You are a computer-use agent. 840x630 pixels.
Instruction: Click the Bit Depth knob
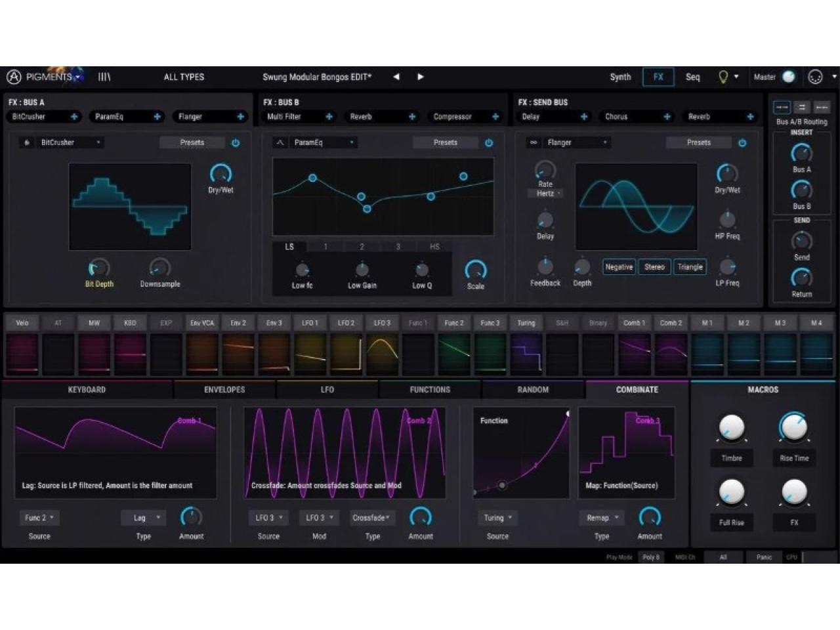(x=98, y=268)
